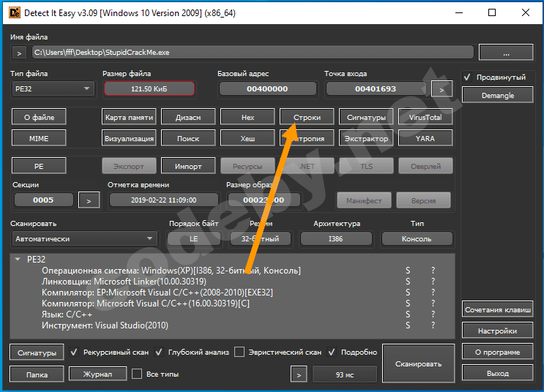Click the arrow button next to sections count

(x=89, y=200)
